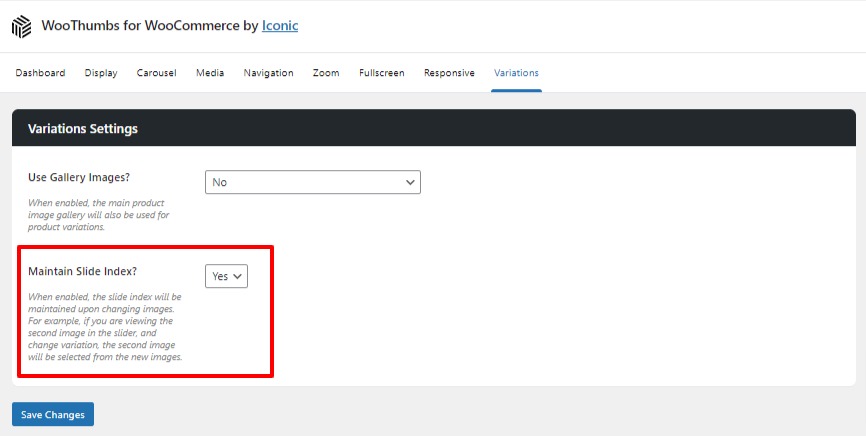This screenshot has height=436, width=866.
Task: Go to the Carousel tab
Action: [156, 73]
